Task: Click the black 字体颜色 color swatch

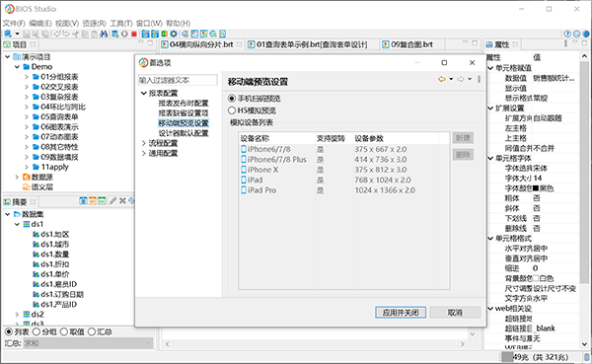Action: click(x=536, y=188)
